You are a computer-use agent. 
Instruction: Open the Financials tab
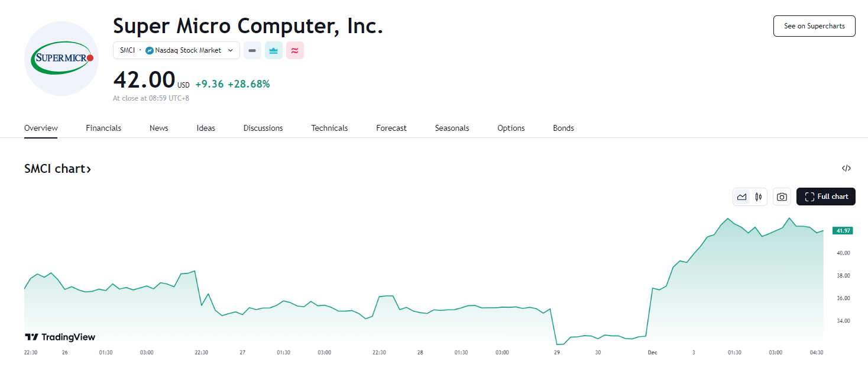[x=103, y=128]
